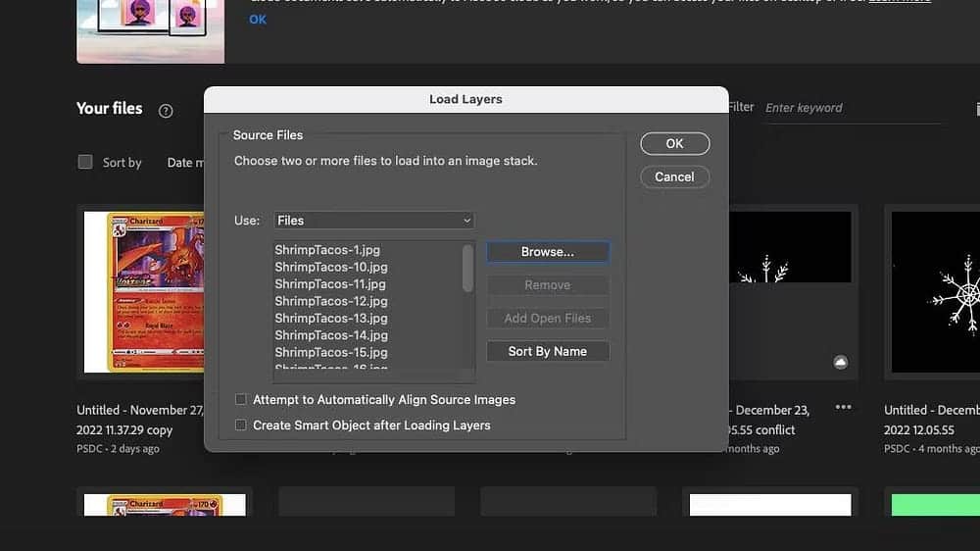The image size is (980, 551).
Task: Click the Browse... button
Action: tap(547, 252)
